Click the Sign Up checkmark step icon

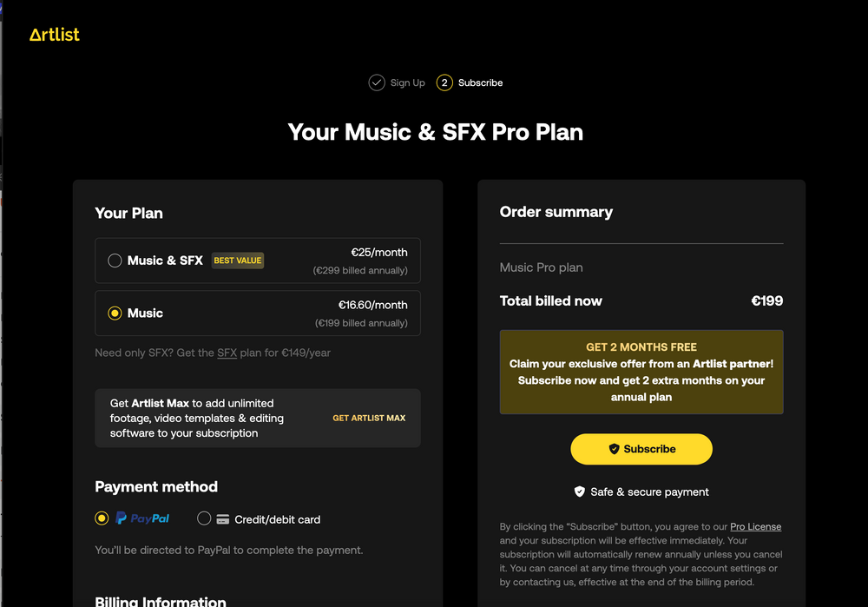(x=377, y=82)
